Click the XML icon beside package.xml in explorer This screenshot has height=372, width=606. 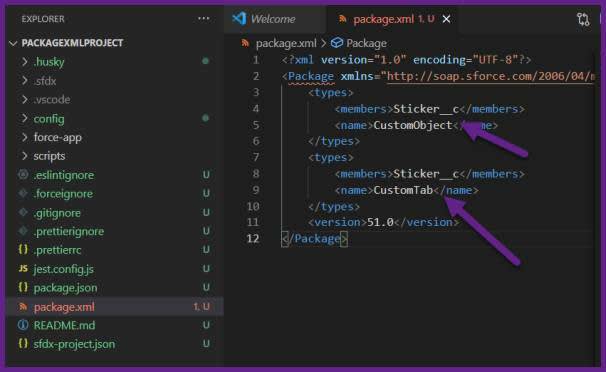pos(23,306)
